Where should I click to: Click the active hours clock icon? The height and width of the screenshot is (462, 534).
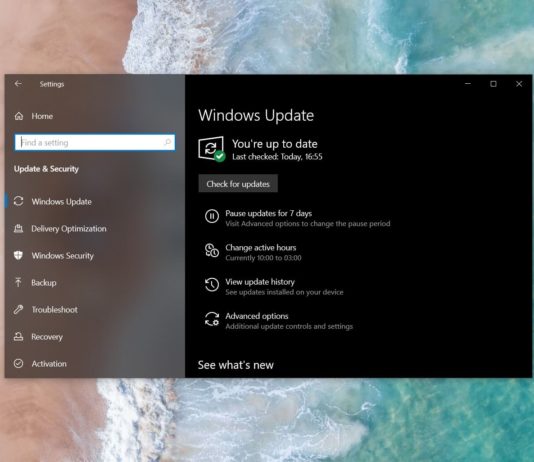pos(212,251)
